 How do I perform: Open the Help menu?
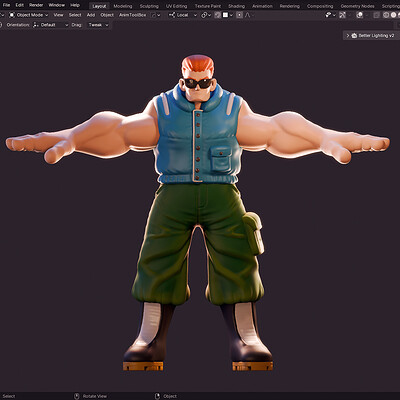75,5
